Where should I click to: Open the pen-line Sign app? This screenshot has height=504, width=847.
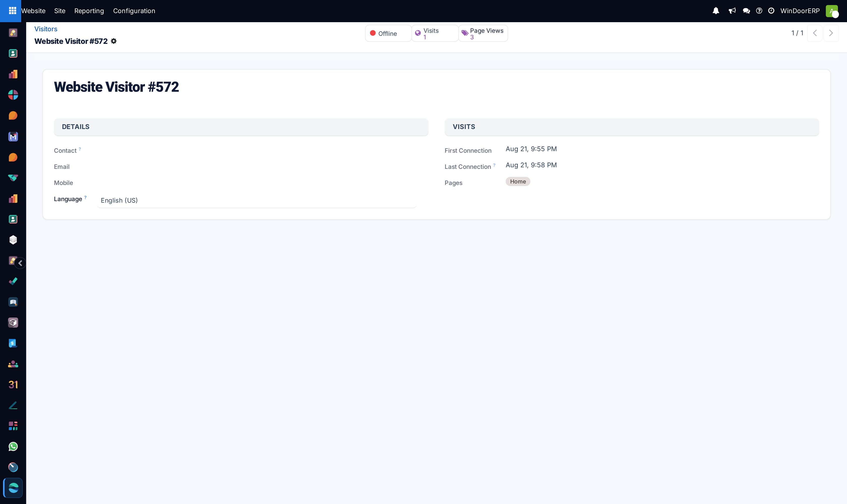[x=13, y=405]
